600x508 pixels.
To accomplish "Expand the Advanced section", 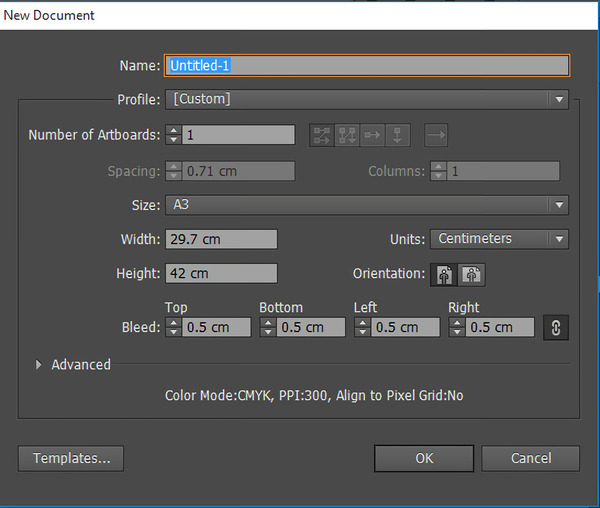I will [x=39, y=365].
